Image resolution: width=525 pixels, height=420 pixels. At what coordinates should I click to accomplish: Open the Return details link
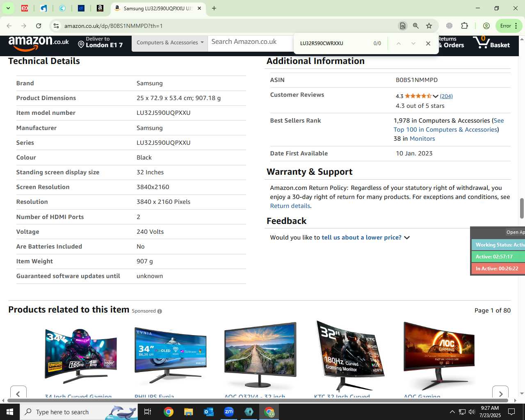coord(290,206)
